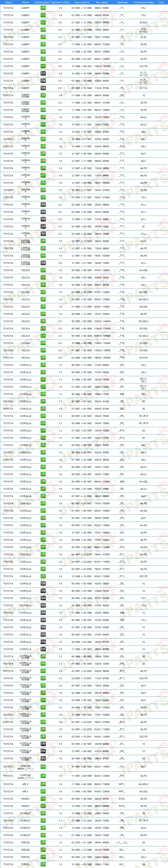Click the Marka column header

(x=8, y=2)
